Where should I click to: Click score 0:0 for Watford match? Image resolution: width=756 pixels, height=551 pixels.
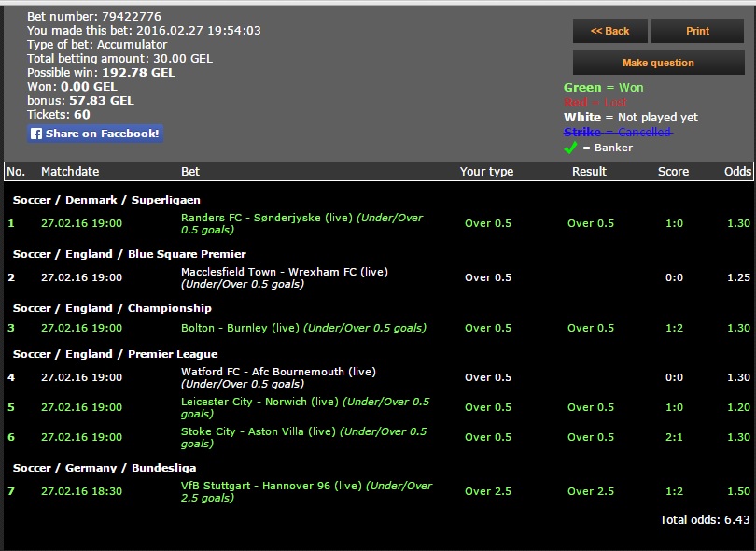click(674, 377)
